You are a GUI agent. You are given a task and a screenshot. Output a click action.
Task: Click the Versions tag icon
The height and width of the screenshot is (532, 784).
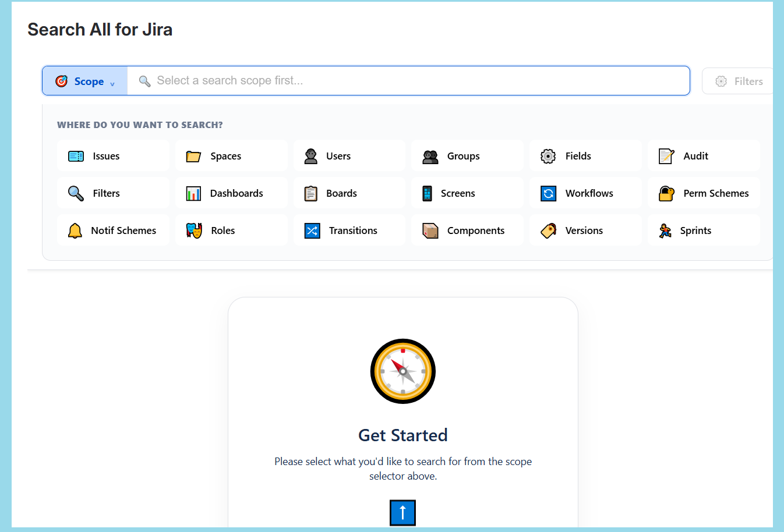(x=548, y=230)
